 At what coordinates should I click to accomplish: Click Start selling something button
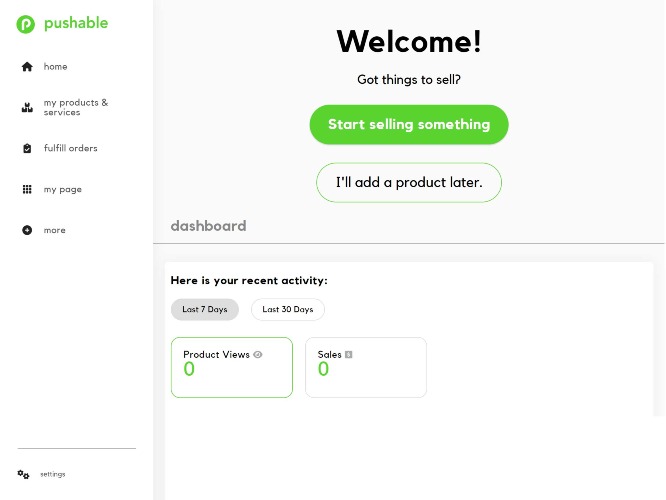[409, 124]
